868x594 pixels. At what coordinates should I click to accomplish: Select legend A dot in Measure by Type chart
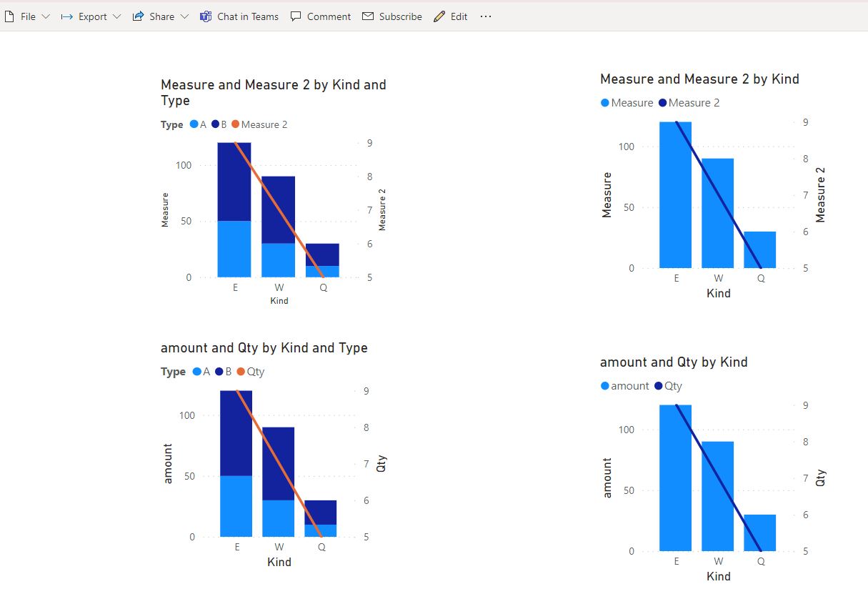[194, 124]
